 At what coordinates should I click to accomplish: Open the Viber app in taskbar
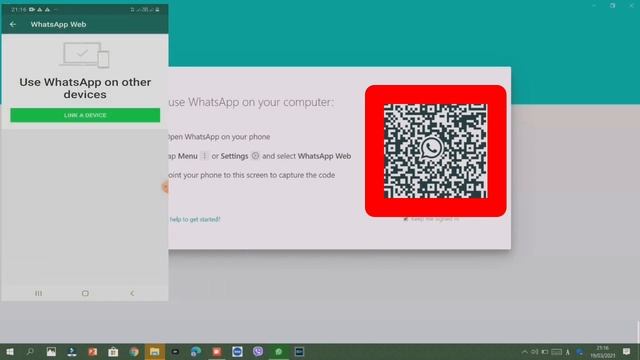click(x=258, y=351)
